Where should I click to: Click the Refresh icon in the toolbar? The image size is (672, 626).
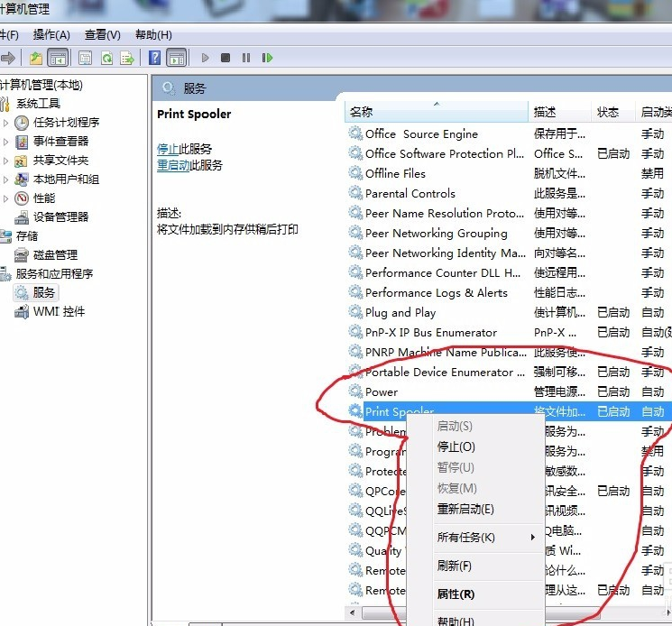pyautogui.click(x=106, y=58)
